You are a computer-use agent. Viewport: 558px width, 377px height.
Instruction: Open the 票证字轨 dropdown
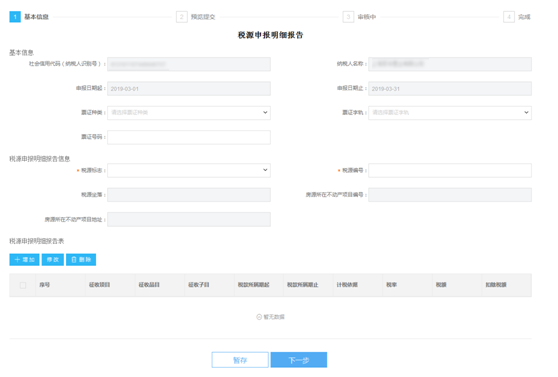(450, 112)
